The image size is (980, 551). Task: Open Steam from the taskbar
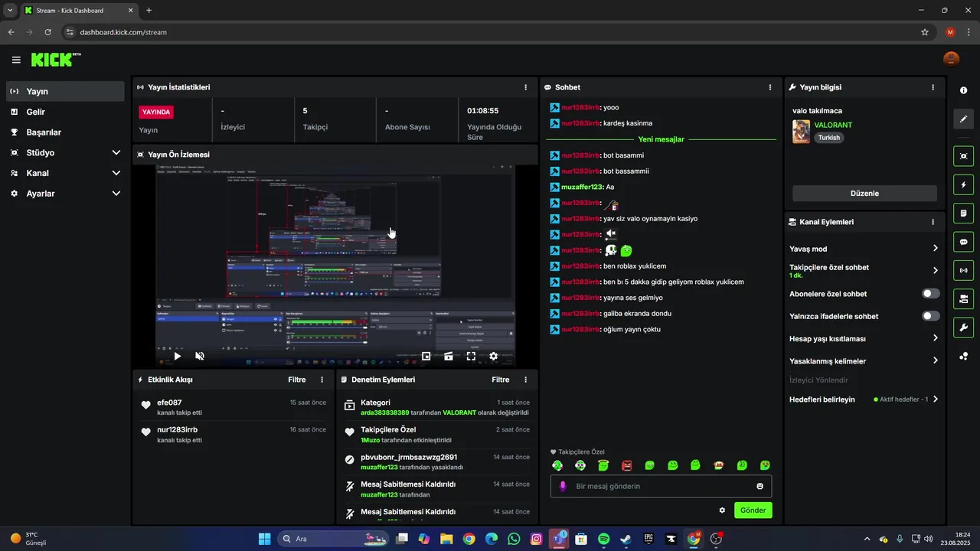click(626, 539)
